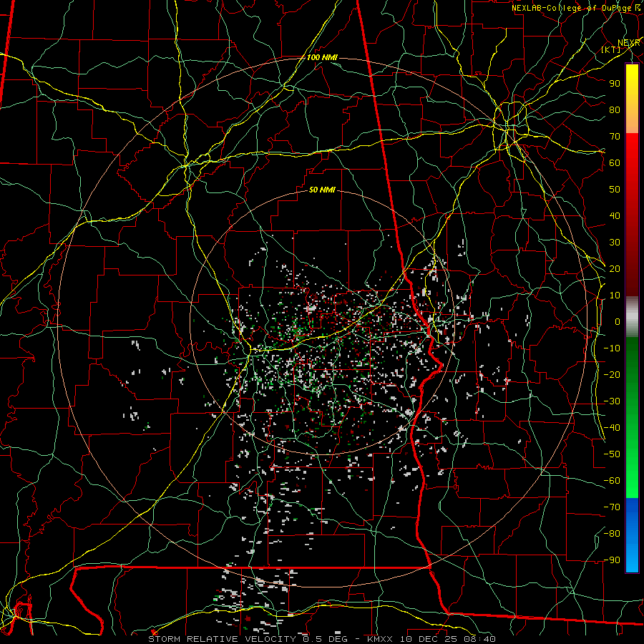Select the bright red segment of color bar

point(632,215)
